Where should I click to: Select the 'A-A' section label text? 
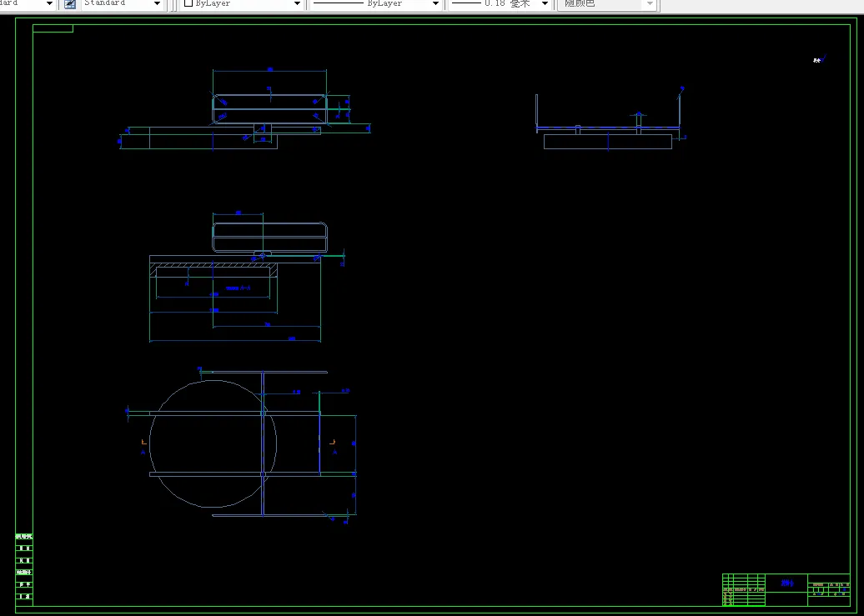click(x=245, y=288)
